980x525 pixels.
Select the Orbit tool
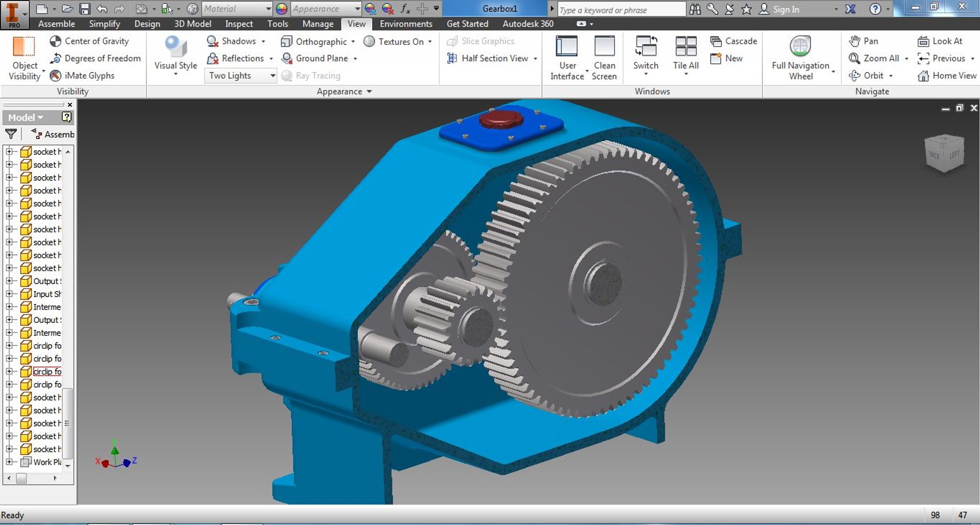tap(866, 76)
